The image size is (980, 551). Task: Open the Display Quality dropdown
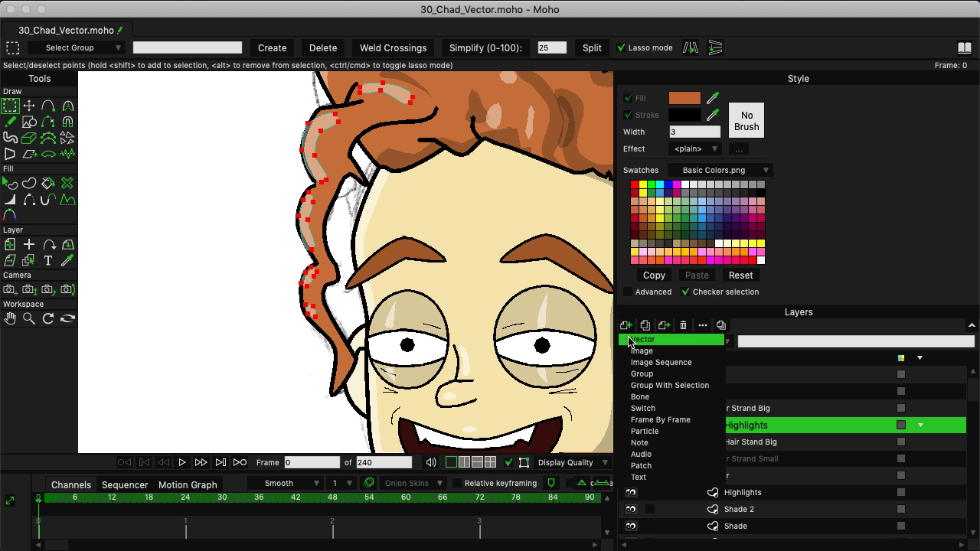[x=572, y=461]
